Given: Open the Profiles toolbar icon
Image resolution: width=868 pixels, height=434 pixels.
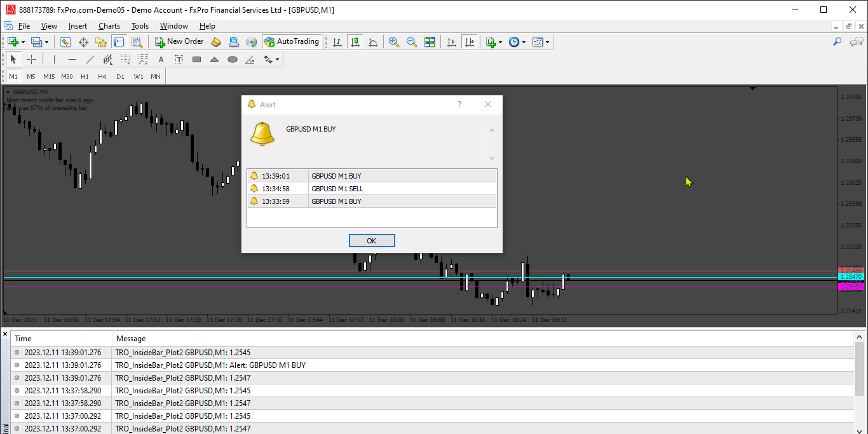Looking at the screenshot, I should tap(36, 42).
